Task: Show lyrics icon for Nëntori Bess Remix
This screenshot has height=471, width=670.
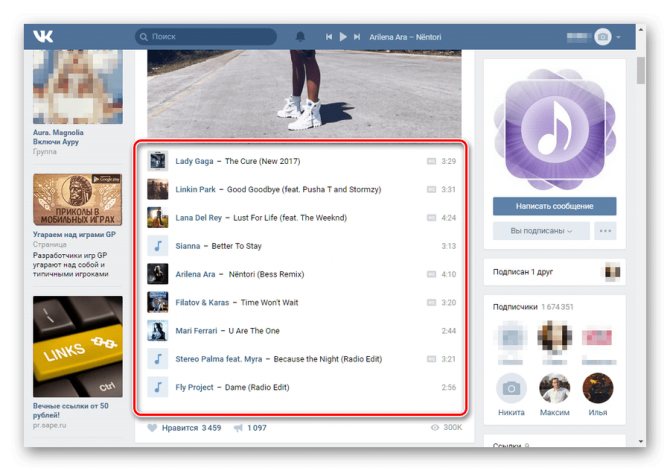Action: [x=431, y=274]
